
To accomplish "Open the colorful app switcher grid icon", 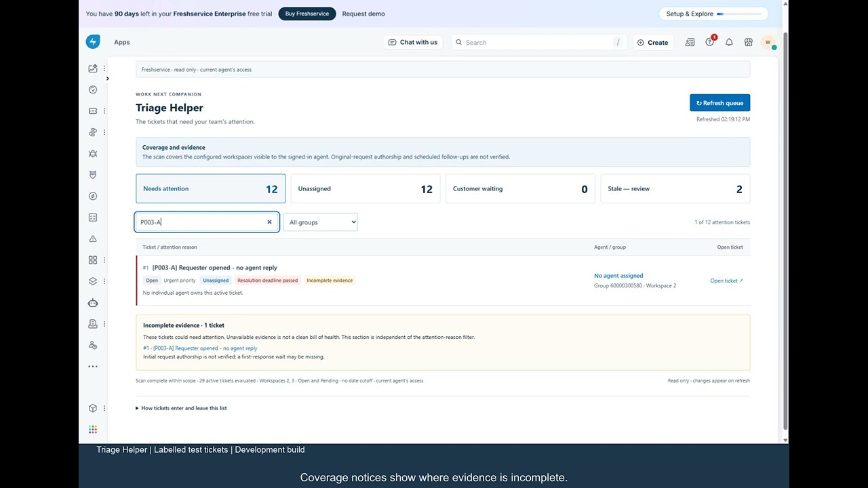I will click(93, 429).
